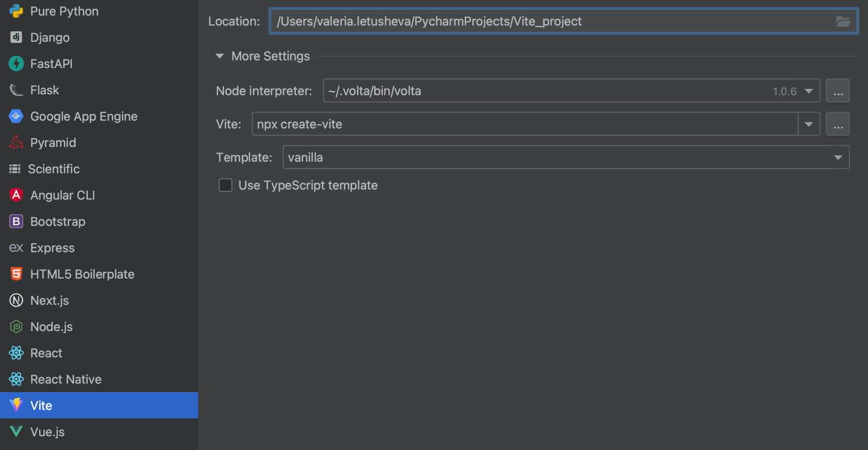This screenshot has height=450, width=868.
Task: Open the Node interpreter dropdown
Action: (x=809, y=91)
